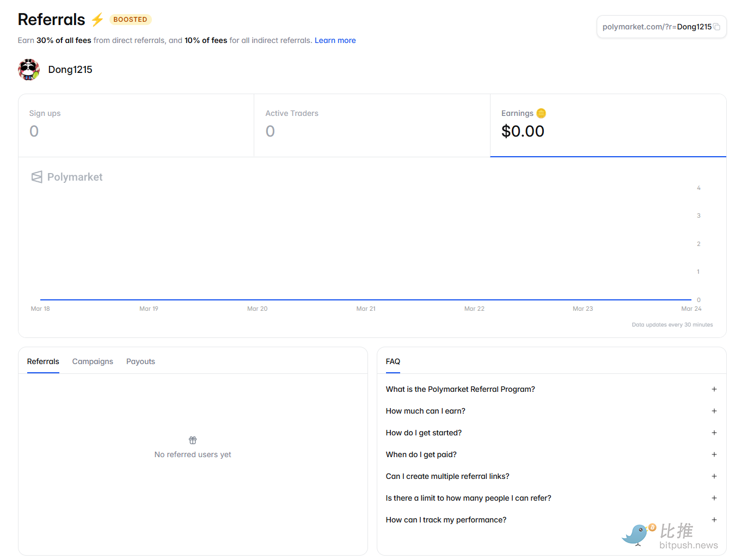Viewport: 729px width, 560px height.
Task: Open the Learn more link
Action: click(335, 40)
